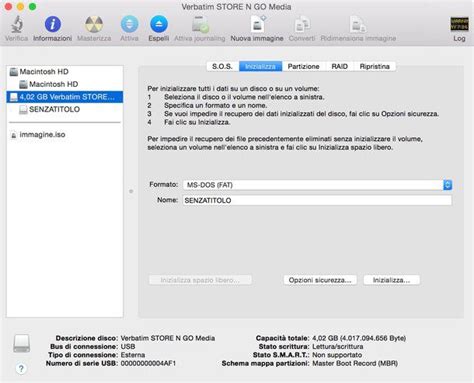This screenshot has height=383, width=474.
Task: Switch to the Partizione tab
Action: pos(304,66)
